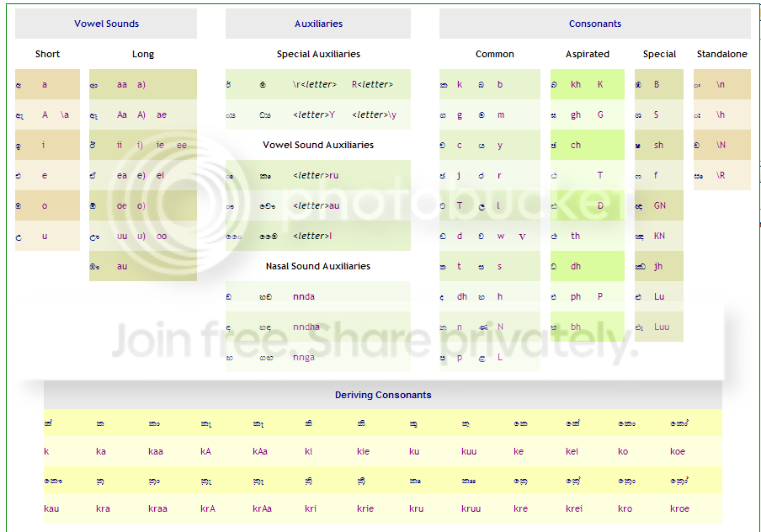The width and height of the screenshot is (761, 532).
Task: Click the '<letter>ru' vowel auxiliary code
Action: click(316, 175)
